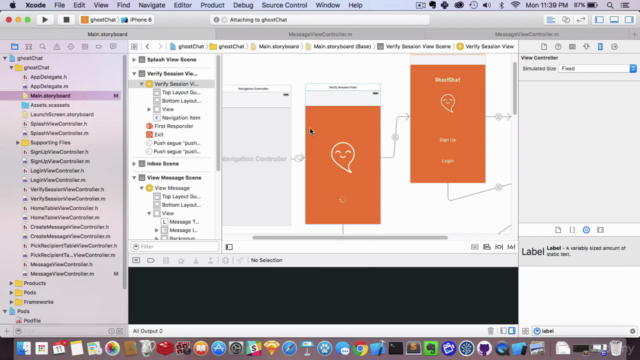The image size is (640, 360).
Task: Toggle the Debug area visibility
Action: [614, 20]
